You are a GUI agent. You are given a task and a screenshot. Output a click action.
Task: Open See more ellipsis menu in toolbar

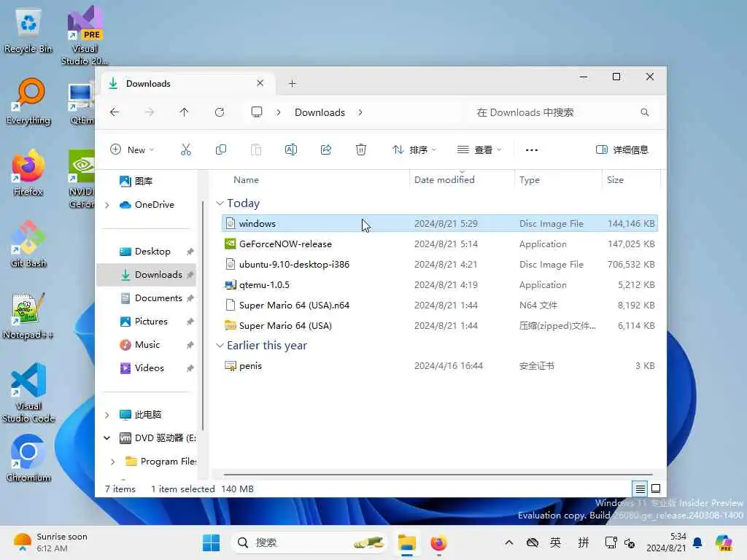pos(532,150)
